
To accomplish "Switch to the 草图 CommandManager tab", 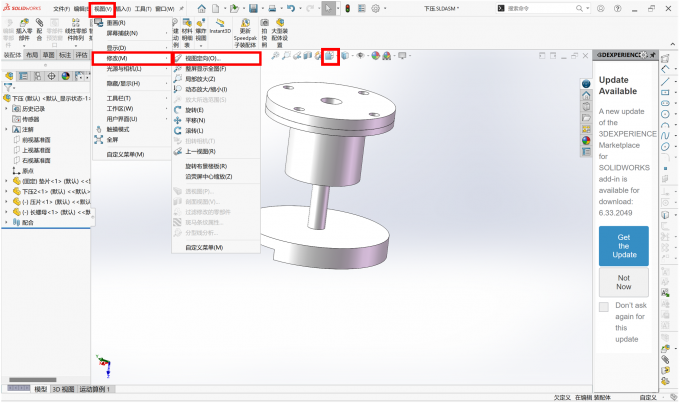I will [x=49, y=55].
